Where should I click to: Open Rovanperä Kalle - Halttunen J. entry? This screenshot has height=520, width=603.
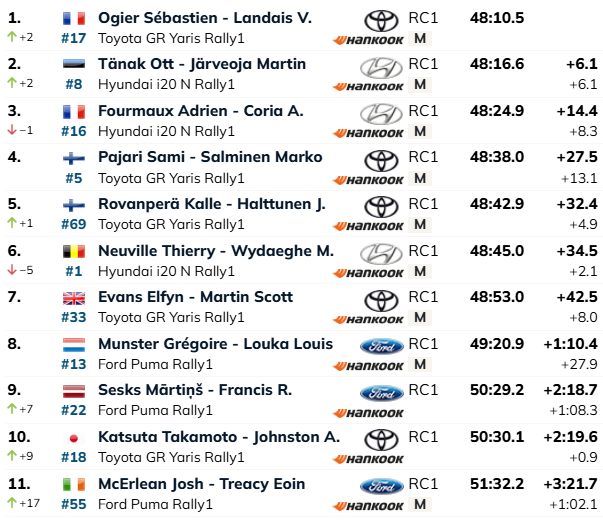pos(212,204)
